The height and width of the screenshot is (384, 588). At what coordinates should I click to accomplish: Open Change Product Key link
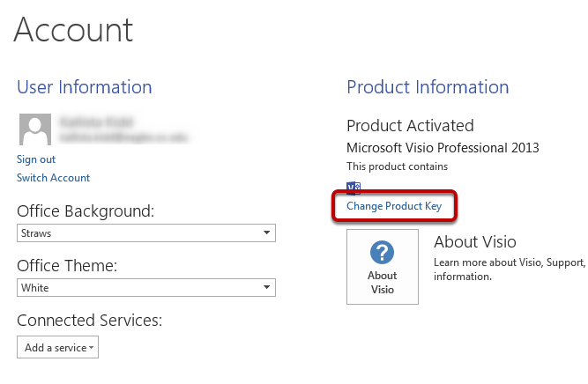(x=394, y=206)
